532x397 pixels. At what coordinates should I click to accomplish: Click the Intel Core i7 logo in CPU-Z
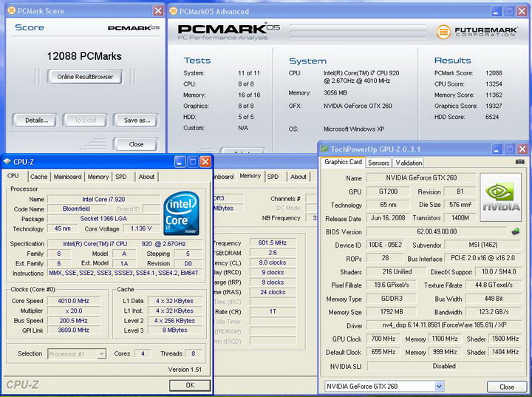(x=181, y=214)
